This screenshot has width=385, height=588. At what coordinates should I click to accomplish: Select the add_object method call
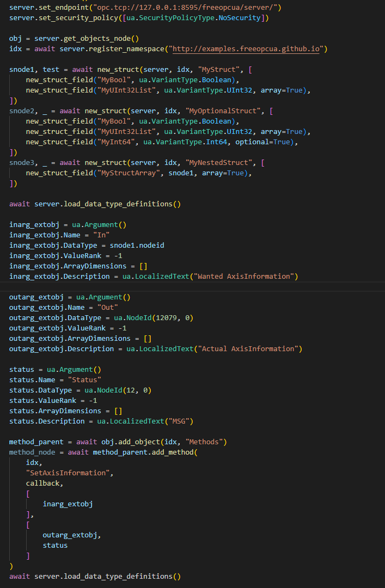[139, 442]
